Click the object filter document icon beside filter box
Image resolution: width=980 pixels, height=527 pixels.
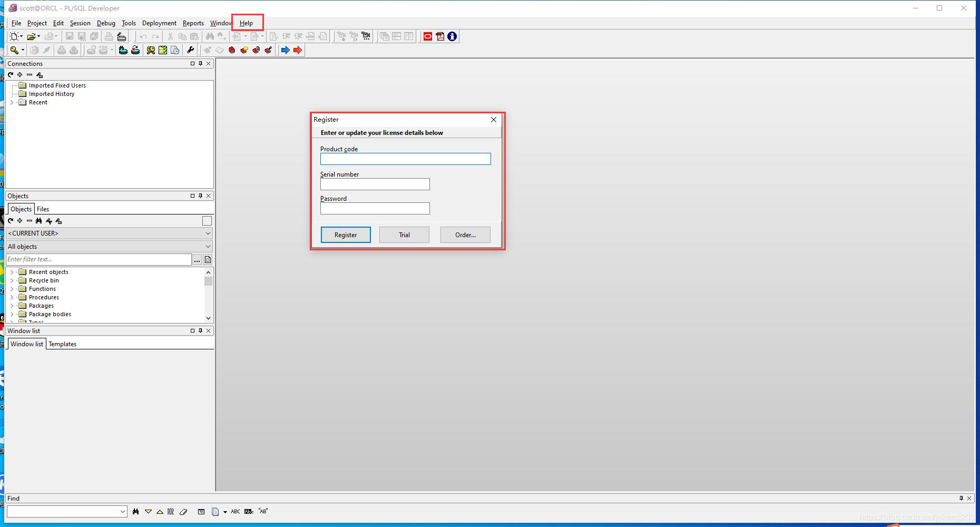208,259
